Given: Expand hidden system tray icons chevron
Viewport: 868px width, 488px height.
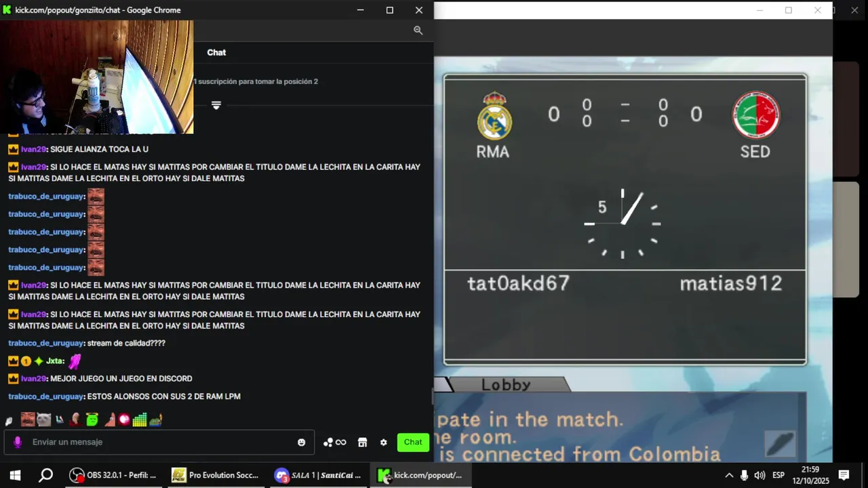Looking at the screenshot, I should 729,475.
